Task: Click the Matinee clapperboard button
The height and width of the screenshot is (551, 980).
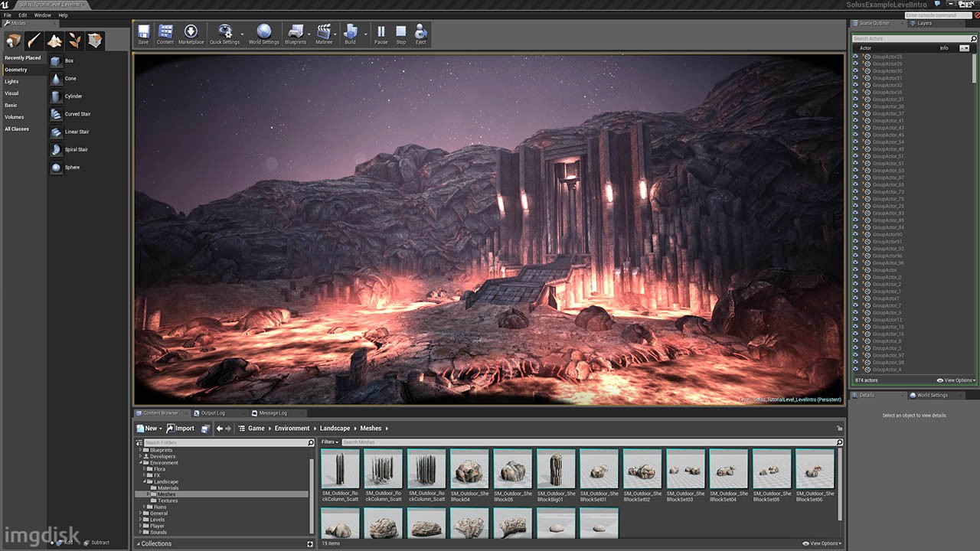Action: [x=324, y=34]
